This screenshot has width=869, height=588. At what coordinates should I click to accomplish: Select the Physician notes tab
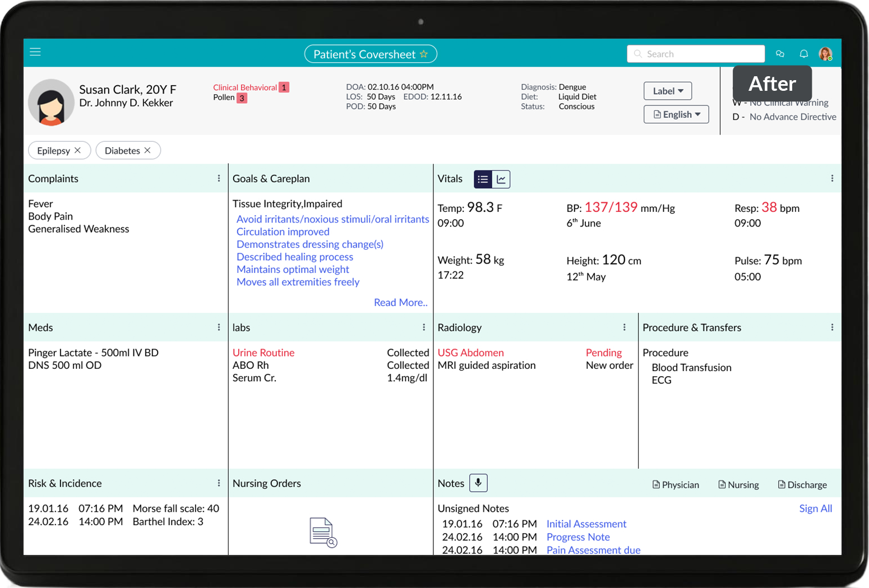(x=676, y=485)
